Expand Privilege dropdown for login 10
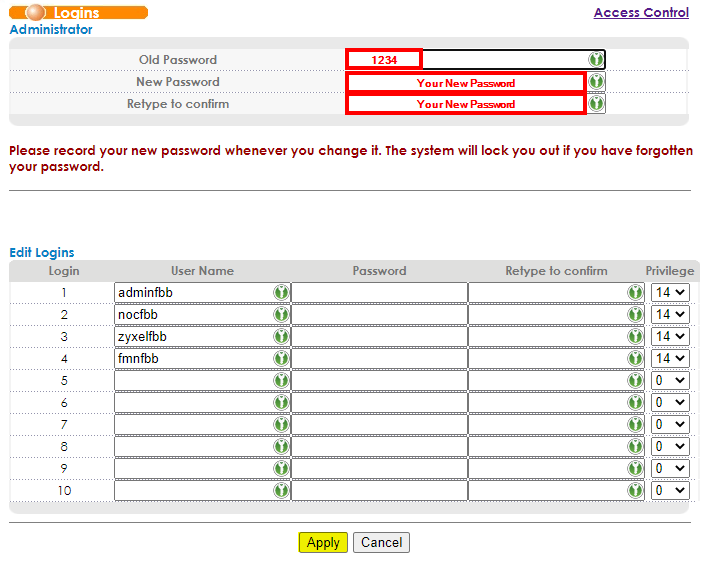The width and height of the screenshot is (708, 564). click(x=670, y=490)
